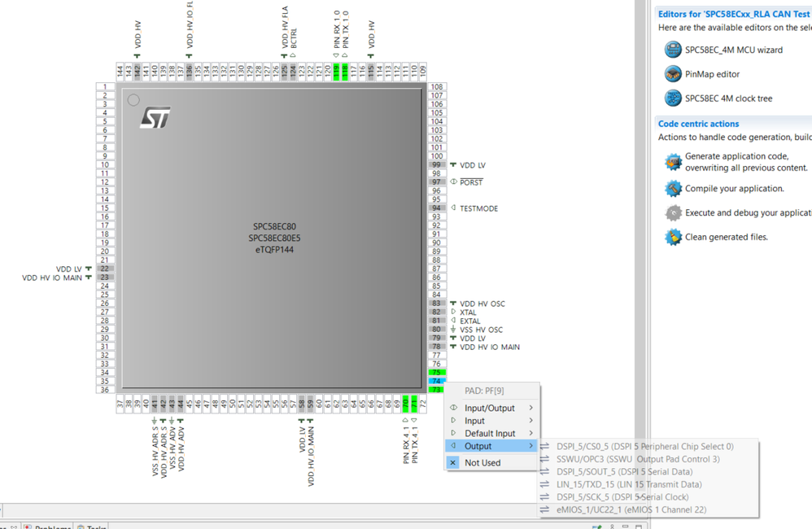812x529 pixels.
Task: Select pin 82 XTAL
Action: point(437,312)
